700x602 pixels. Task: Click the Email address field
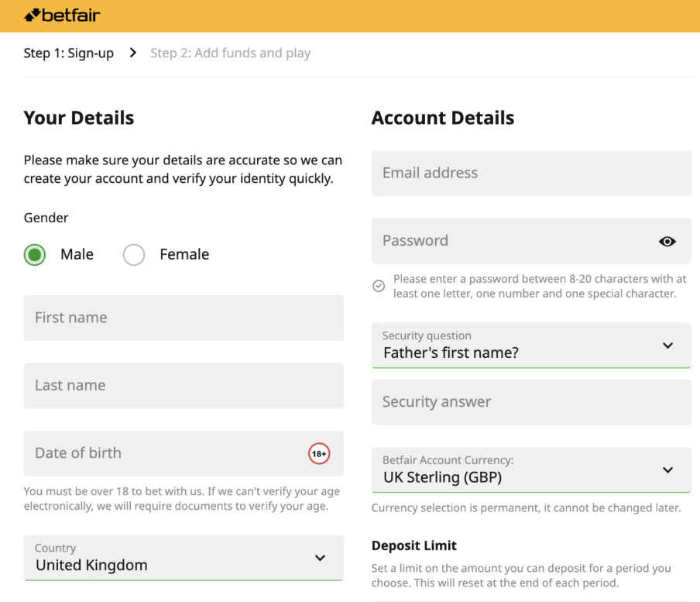pyautogui.click(x=531, y=174)
